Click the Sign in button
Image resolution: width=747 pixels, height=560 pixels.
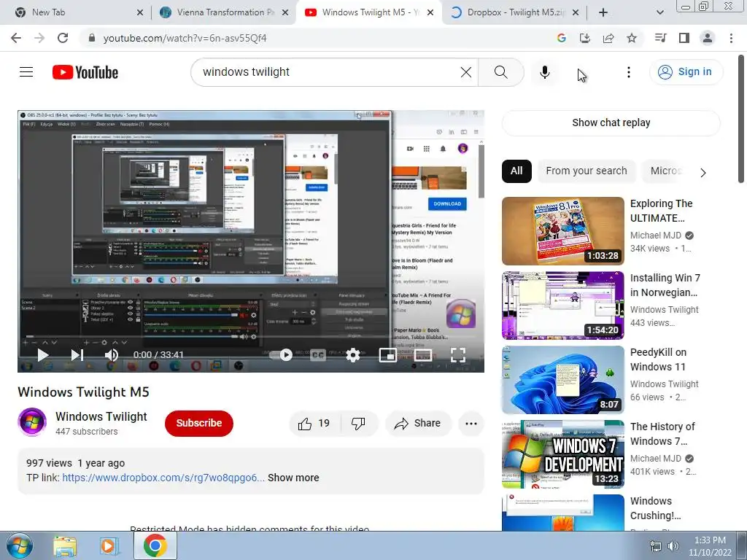coord(686,72)
